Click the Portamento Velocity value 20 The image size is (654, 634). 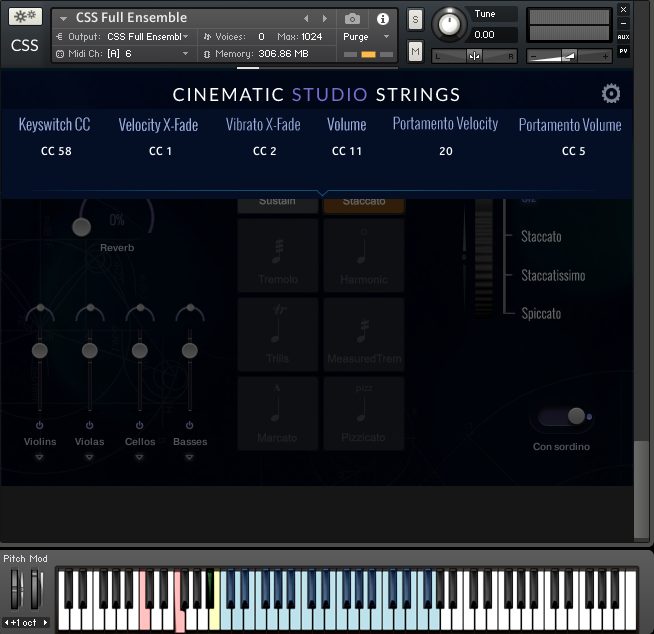[x=445, y=151]
